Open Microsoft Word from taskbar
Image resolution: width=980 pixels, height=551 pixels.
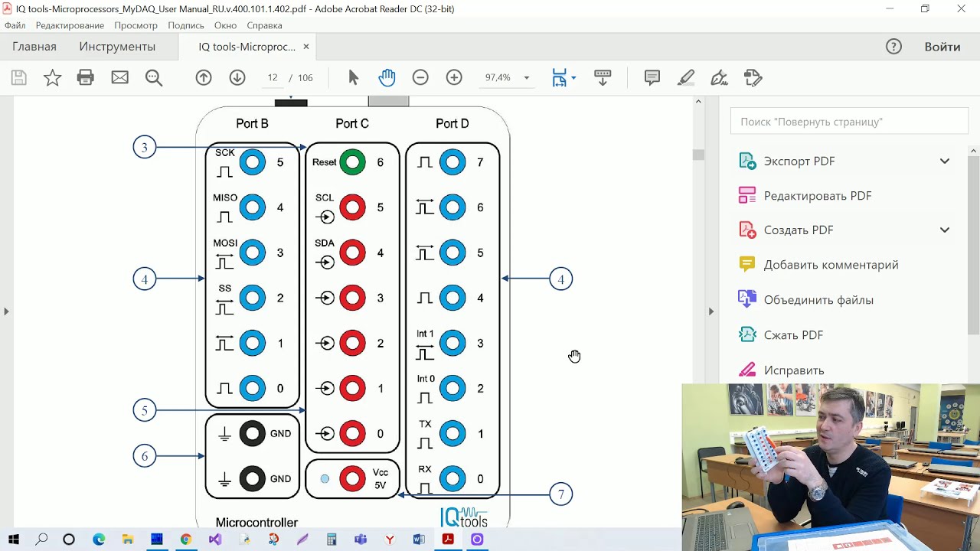pos(419,540)
